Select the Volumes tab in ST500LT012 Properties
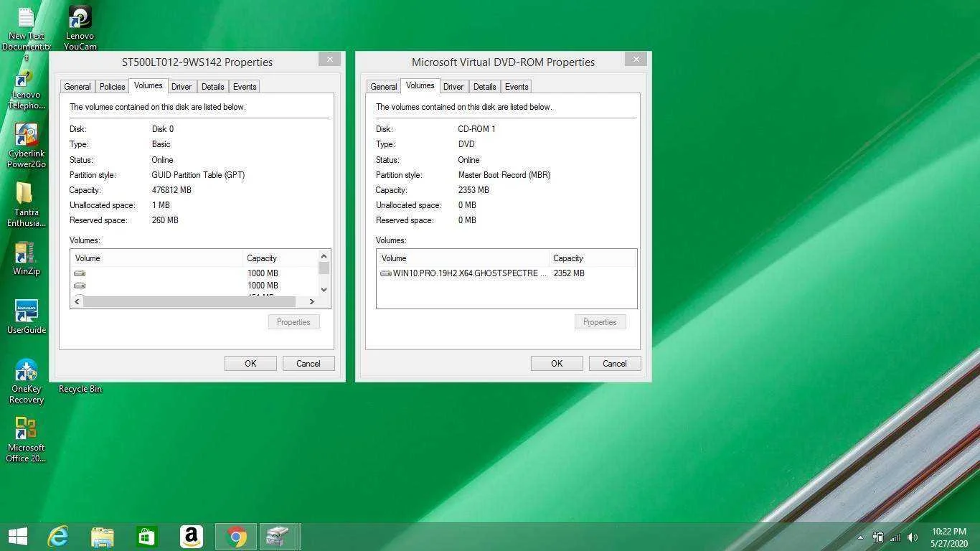The width and height of the screenshot is (980, 551). [149, 85]
